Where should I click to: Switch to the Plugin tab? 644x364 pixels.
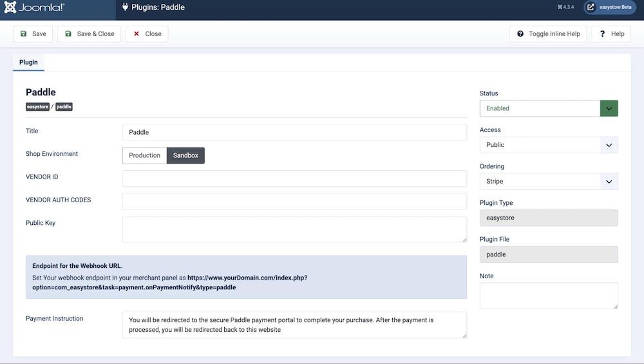[x=28, y=62]
